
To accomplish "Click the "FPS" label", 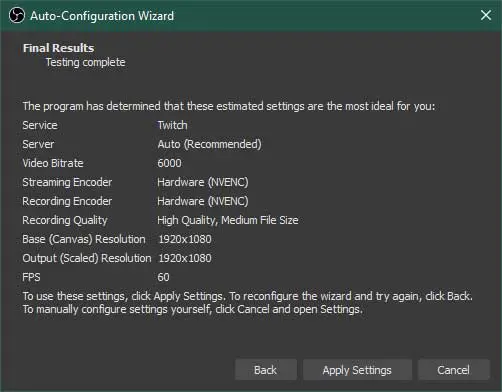I will pos(31,277).
